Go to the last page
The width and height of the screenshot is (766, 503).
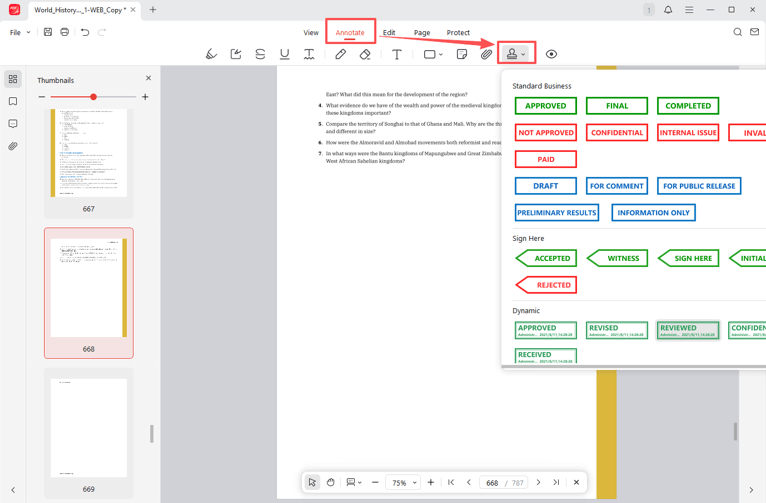click(556, 482)
